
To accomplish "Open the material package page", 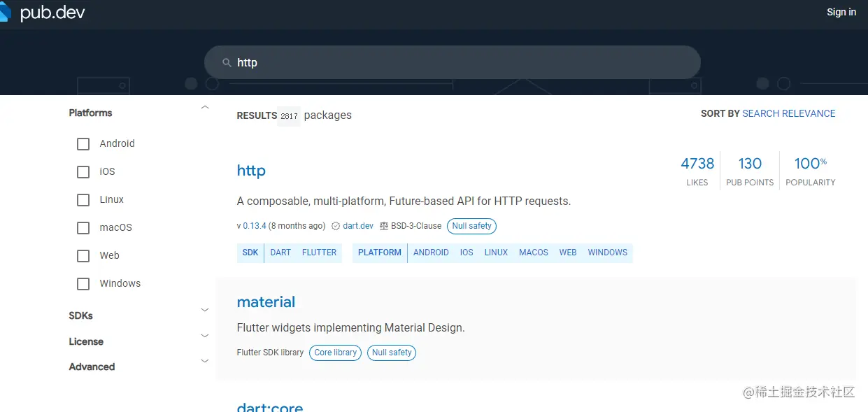I will point(266,302).
